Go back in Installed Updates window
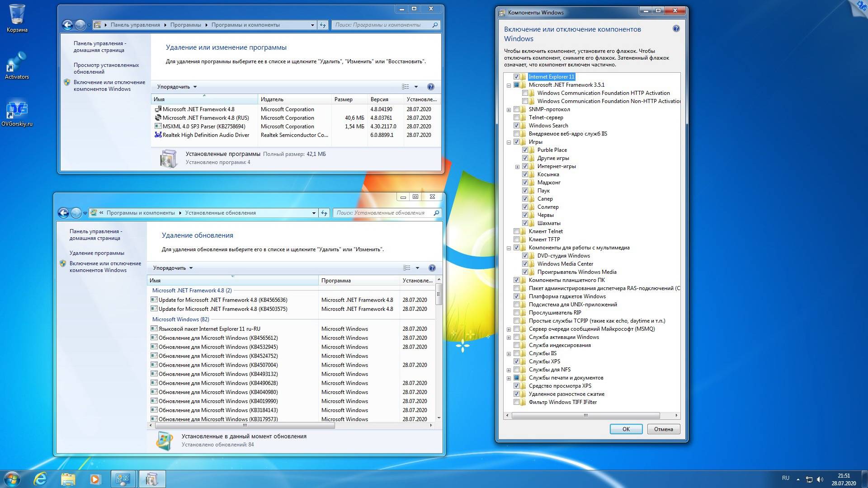The image size is (868, 488). click(63, 213)
